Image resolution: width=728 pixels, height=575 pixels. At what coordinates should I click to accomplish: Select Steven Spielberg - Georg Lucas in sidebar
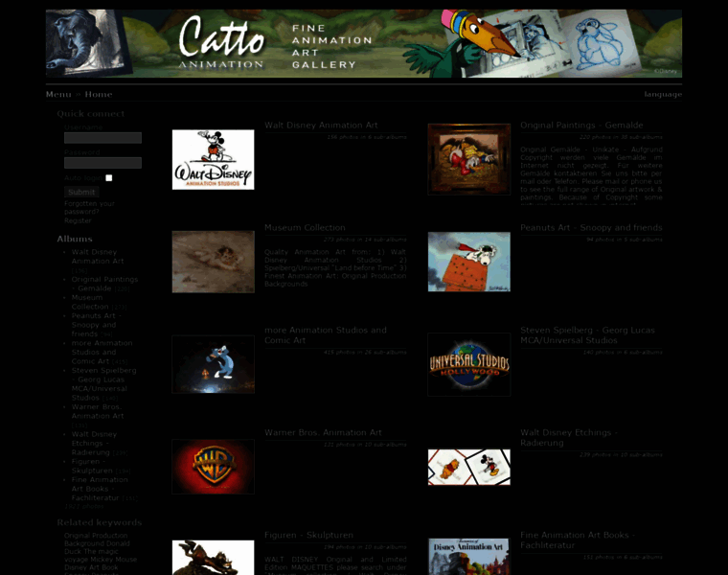point(103,384)
